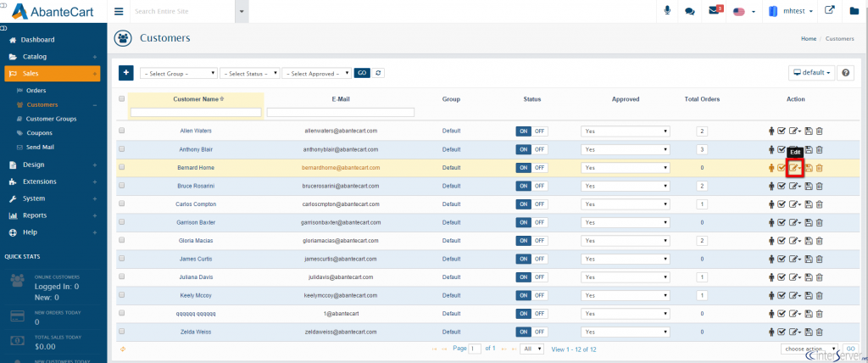Click the trash icon for Bernard Horne
The width and height of the screenshot is (868, 363).
[820, 168]
